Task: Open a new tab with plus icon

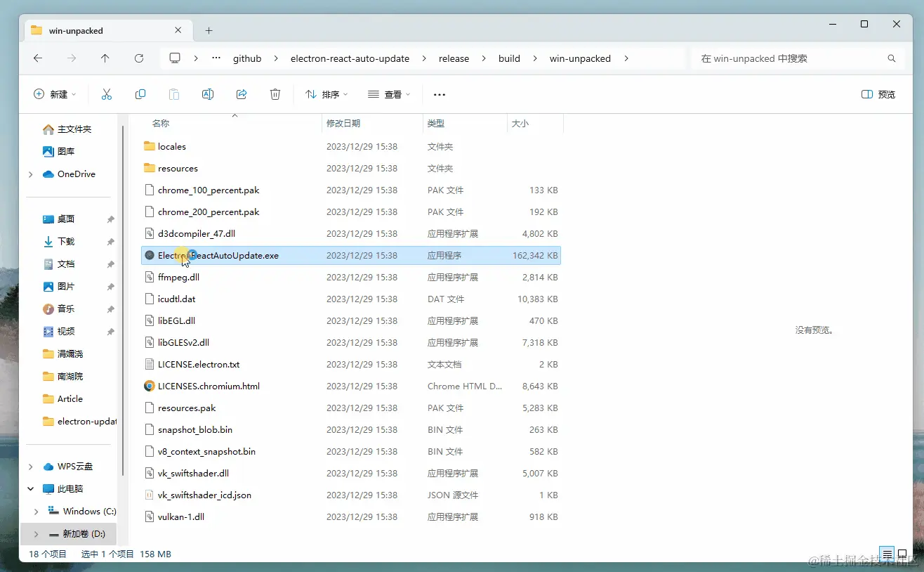Action: [209, 30]
